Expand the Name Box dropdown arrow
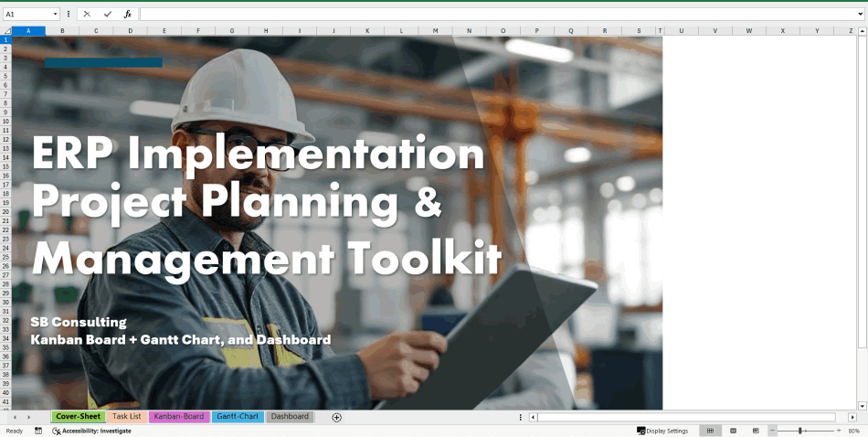 pos(56,15)
